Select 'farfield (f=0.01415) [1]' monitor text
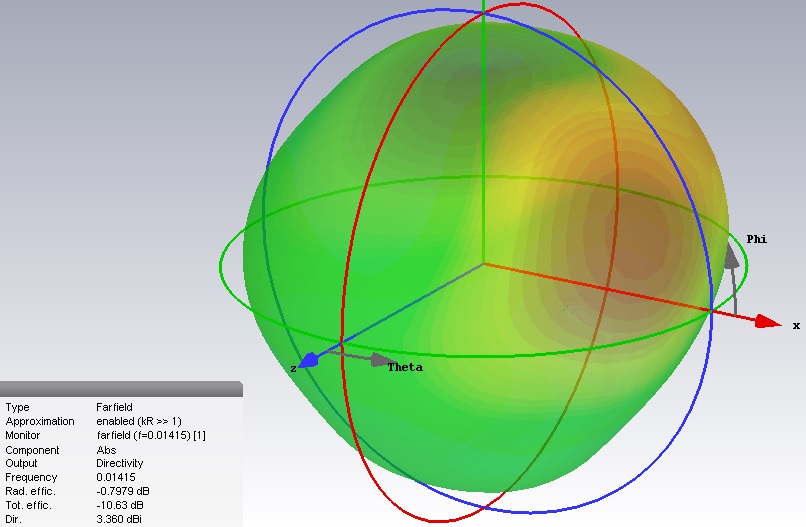This screenshot has height=527, width=806. point(151,435)
